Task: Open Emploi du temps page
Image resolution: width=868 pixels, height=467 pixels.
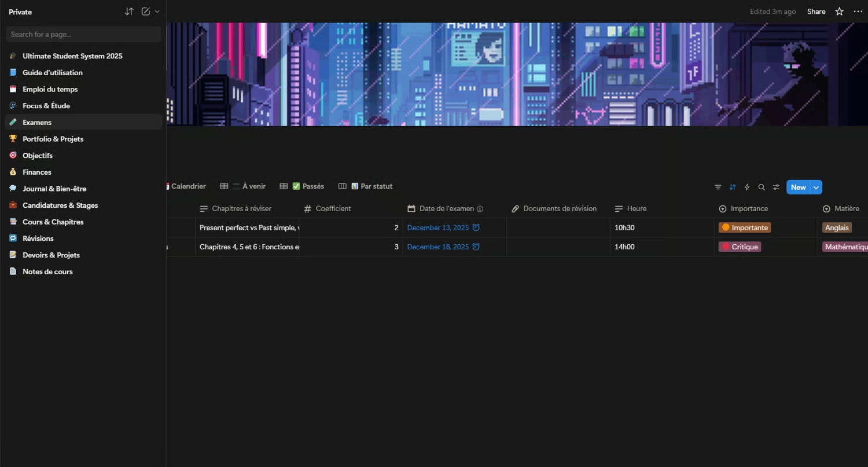Action: (83, 89)
